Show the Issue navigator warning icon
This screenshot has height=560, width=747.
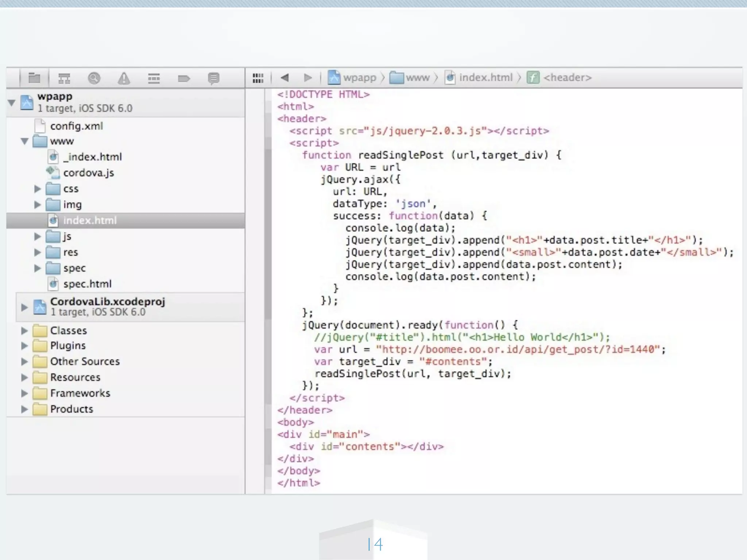[124, 78]
